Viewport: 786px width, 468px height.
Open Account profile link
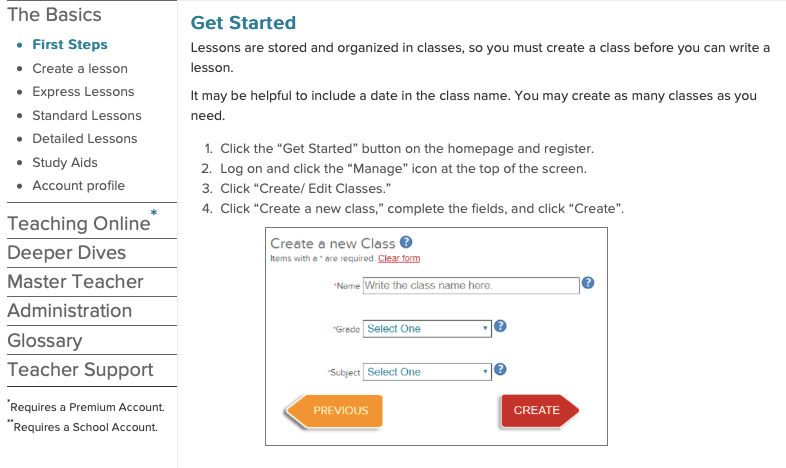pos(78,185)
